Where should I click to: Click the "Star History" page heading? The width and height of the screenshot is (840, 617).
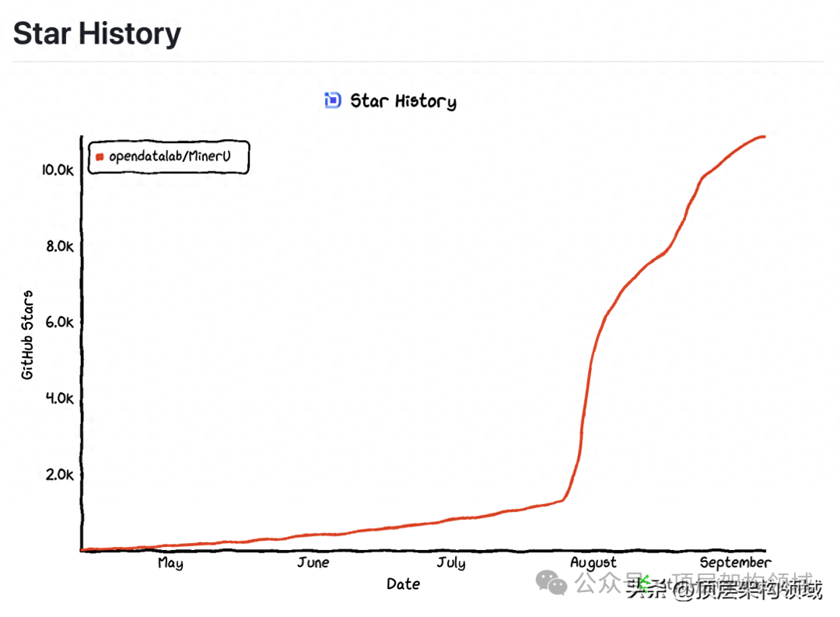[97, 33]
